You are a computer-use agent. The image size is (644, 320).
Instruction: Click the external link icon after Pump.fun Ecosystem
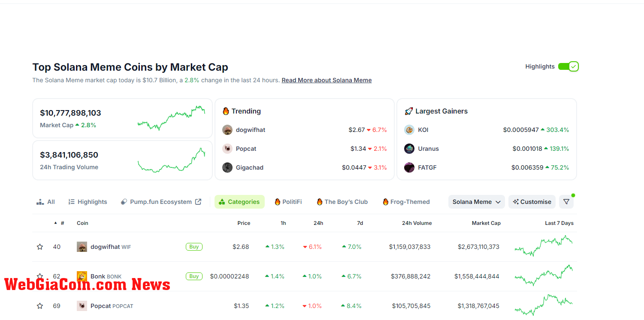198,202
